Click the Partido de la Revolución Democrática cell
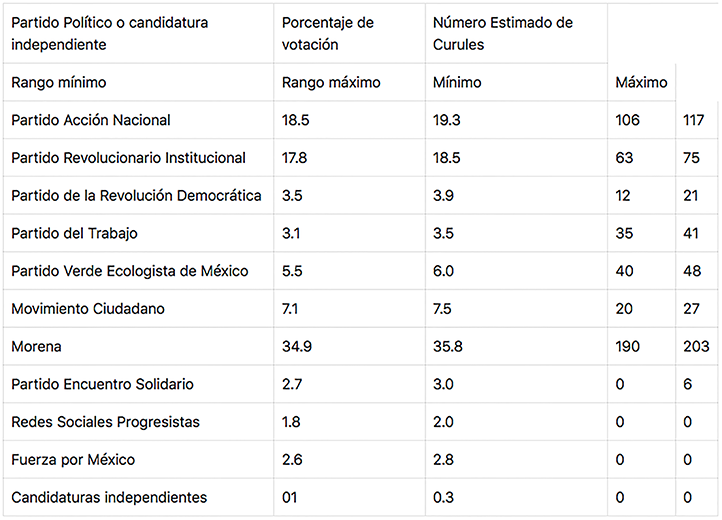 [136, 196]
